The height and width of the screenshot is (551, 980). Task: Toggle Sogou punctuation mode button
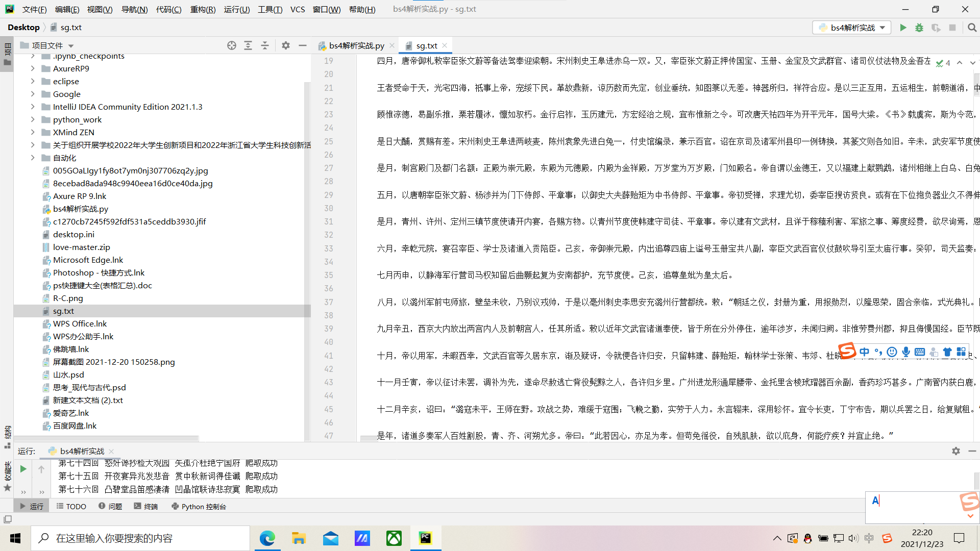(x=878, y=352)
